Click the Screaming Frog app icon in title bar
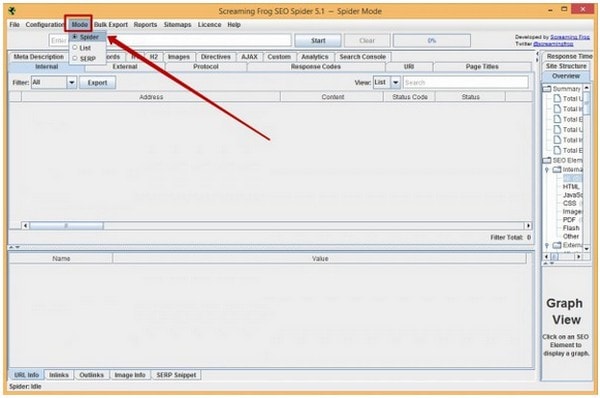Viewport: 600px width, 398px height. (12, 11)
